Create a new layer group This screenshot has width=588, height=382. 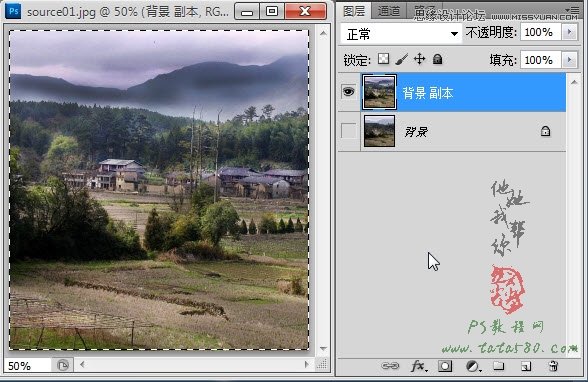[x=498, y=366]
